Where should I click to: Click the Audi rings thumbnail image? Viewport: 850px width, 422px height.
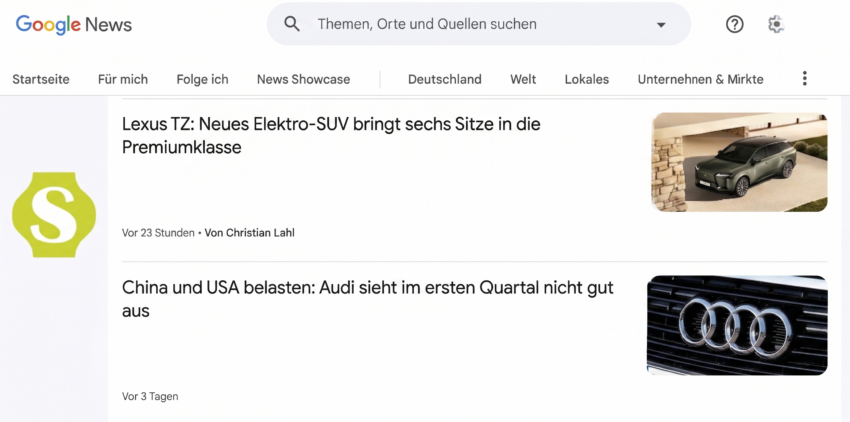pyautogui.click(x=737, y=325)
